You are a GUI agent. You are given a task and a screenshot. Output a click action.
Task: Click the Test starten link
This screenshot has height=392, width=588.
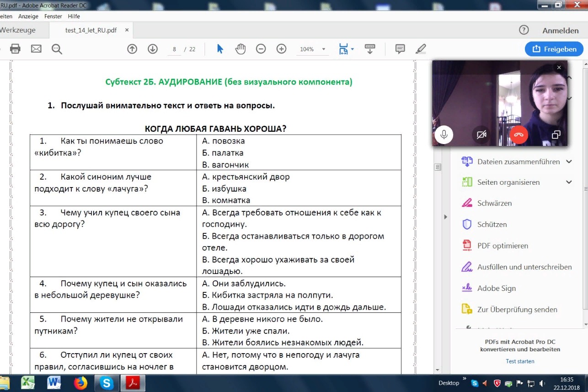[520, 361]
